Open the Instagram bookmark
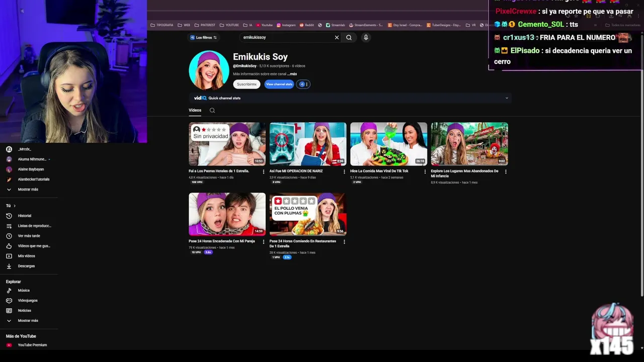This screenshot has height=362, width=644. pyautogui.click(x=286, y=25)
